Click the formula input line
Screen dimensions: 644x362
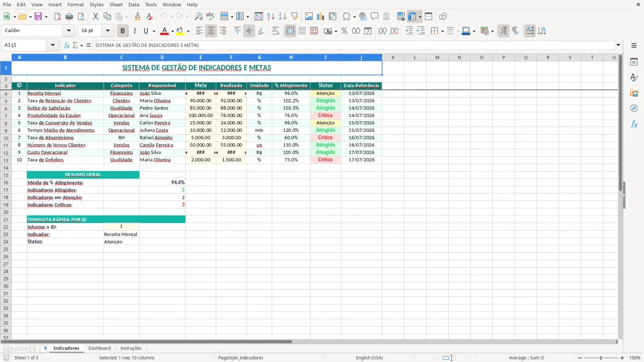click(x=354, y=46)
